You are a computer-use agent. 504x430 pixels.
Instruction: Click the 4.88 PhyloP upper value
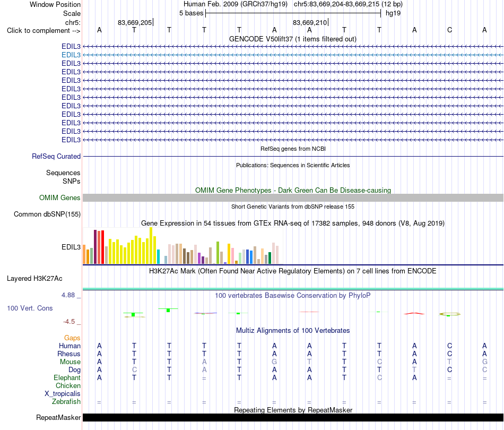coord(68,295)
